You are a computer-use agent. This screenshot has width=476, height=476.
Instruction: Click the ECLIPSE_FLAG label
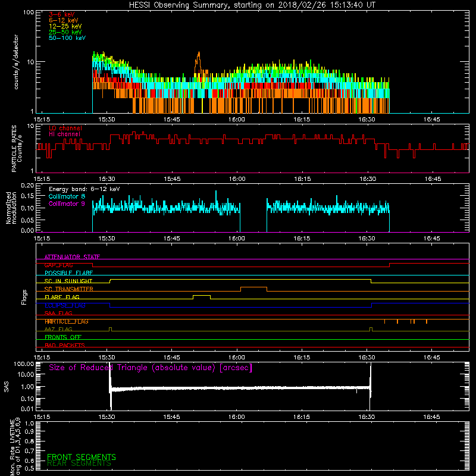(x=65, y=305)
